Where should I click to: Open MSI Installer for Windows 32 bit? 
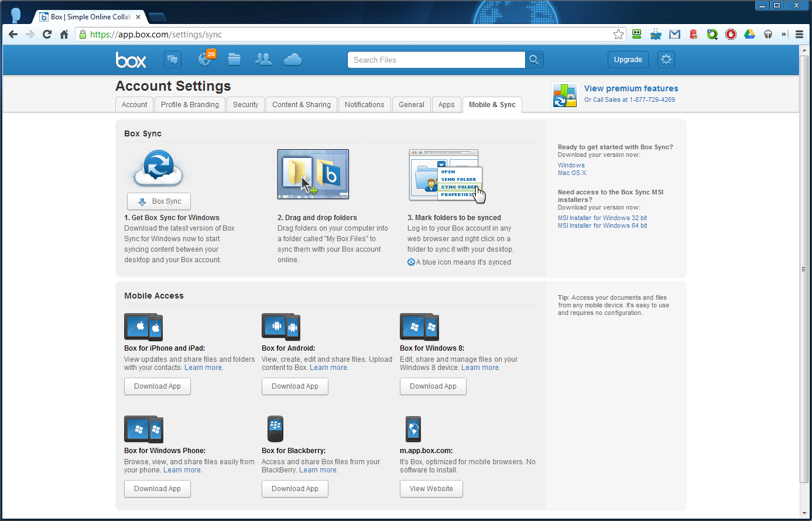pos(602,218)
